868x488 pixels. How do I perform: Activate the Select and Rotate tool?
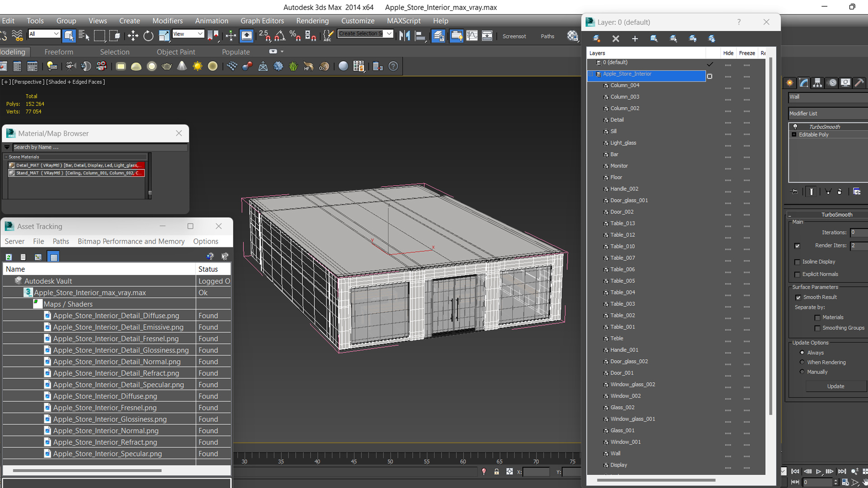pos(148,36)
